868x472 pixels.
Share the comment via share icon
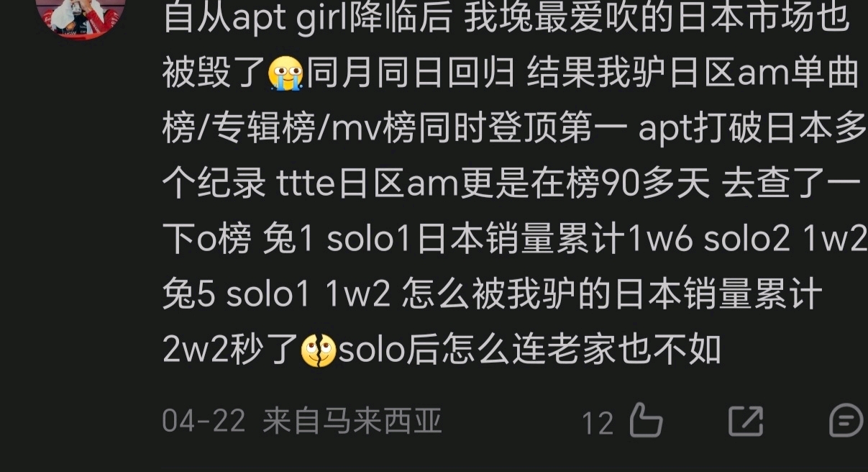(745, 420)
